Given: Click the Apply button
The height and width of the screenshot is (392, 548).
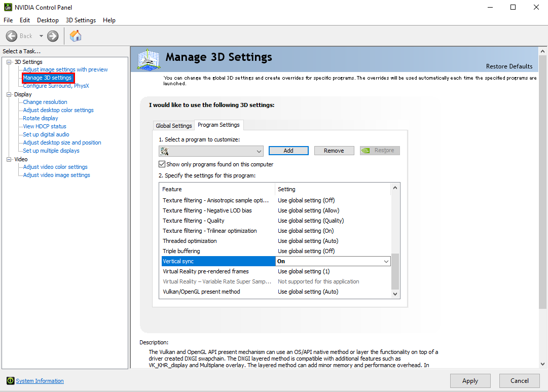Looking at the screenshot, I should tap(470, 381).
